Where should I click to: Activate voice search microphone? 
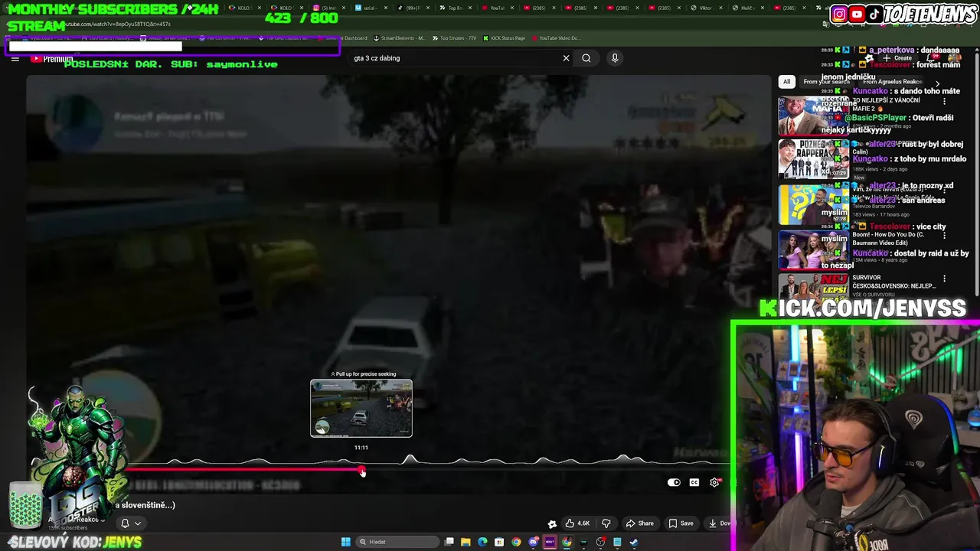[615, 58]
